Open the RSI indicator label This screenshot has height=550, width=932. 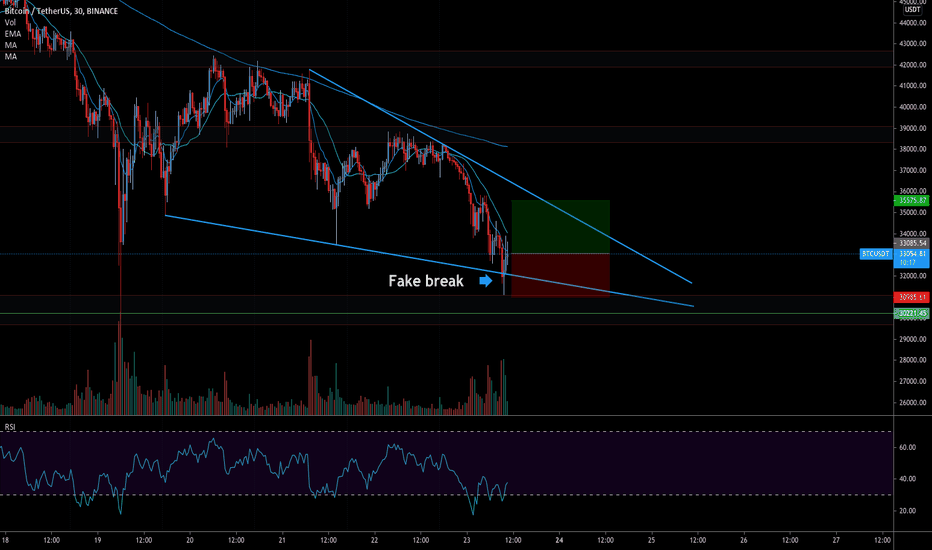click(10, 427)
